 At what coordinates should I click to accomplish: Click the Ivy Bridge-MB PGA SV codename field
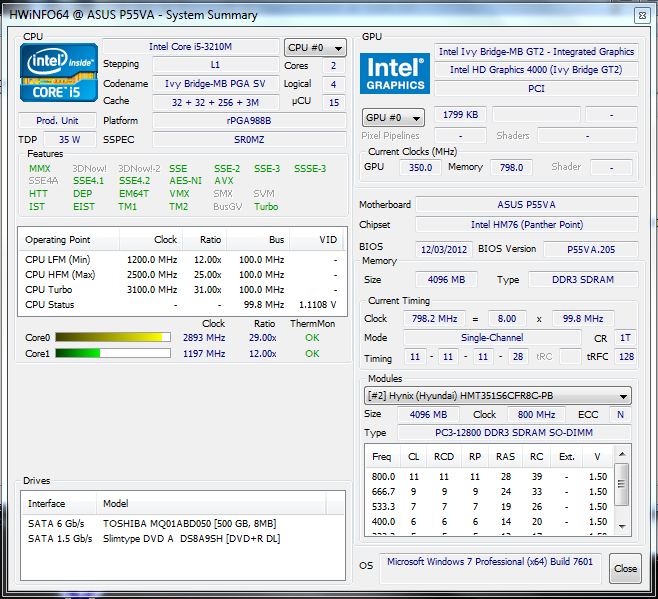pyautogui.click(x=215, y=84)
